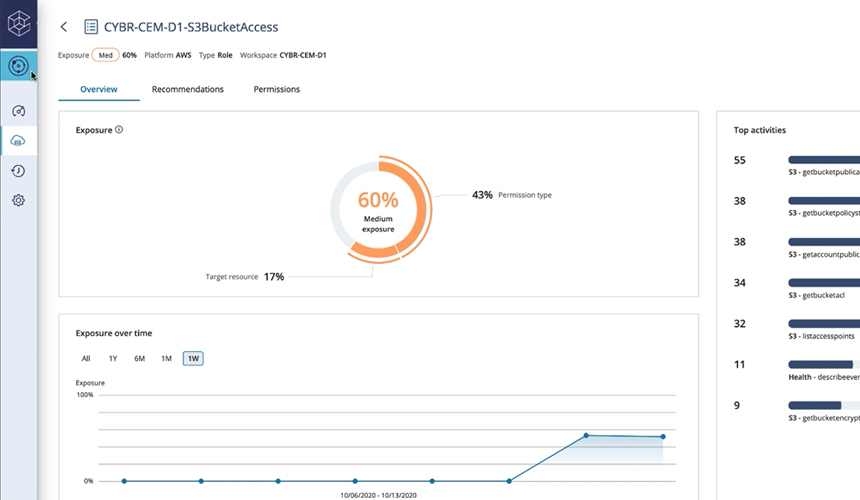Select the 1W time range
The image size is (860, 500).
click(x=193, y=359)
